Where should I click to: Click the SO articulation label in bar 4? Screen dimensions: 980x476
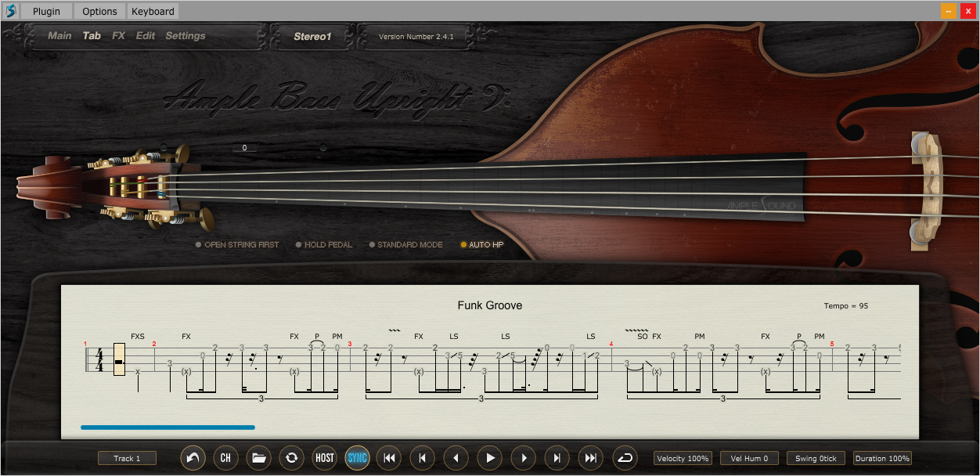click(x=643, y=337)
